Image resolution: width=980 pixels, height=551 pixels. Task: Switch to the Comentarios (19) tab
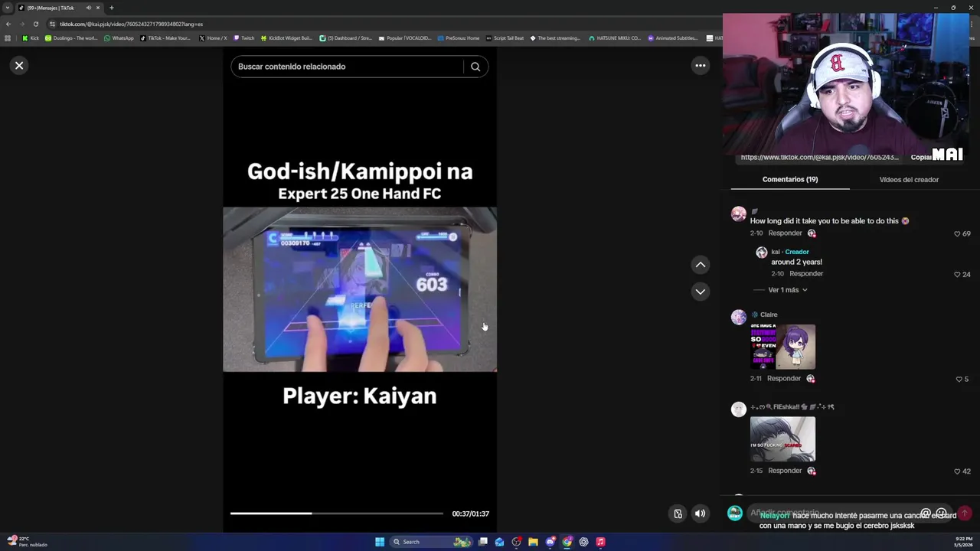click(x=790, y=179)
